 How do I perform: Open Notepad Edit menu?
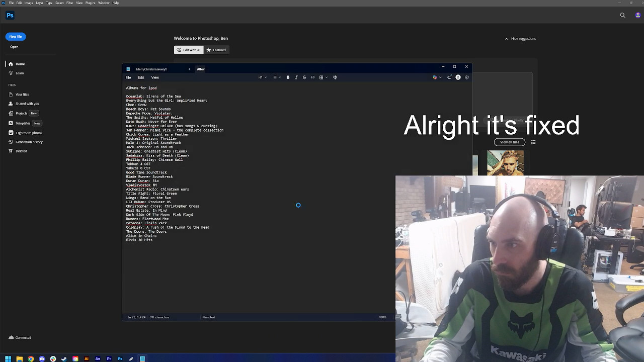tap(141, 77)
